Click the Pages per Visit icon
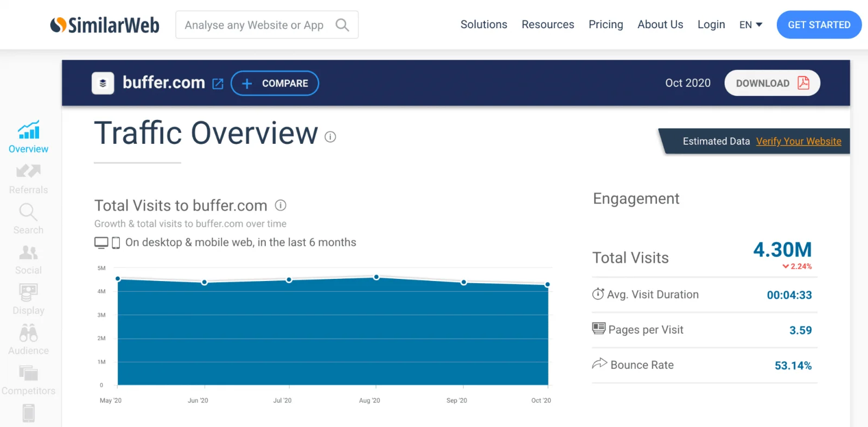868x427 pixels. [598, 329]
